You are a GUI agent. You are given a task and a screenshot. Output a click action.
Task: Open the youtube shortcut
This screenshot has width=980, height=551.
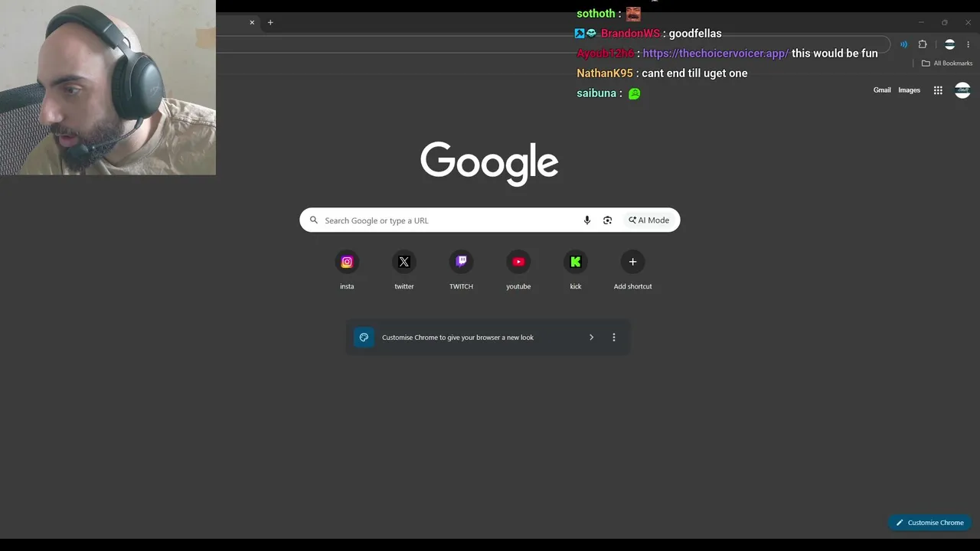518,270
